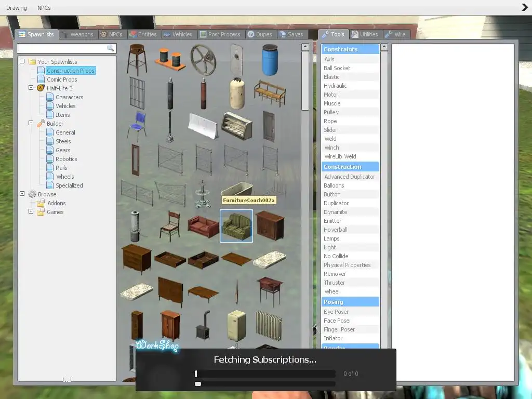Screen dimensions: 532x399
Task: Open the Post Process tab
Action: tap(220, 34)
